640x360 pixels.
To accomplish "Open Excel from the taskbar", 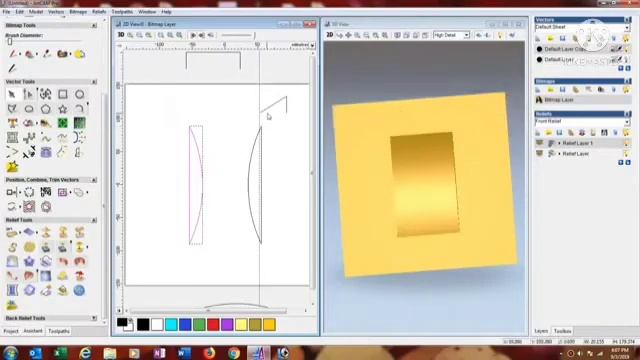I will (x=60, y=353).
